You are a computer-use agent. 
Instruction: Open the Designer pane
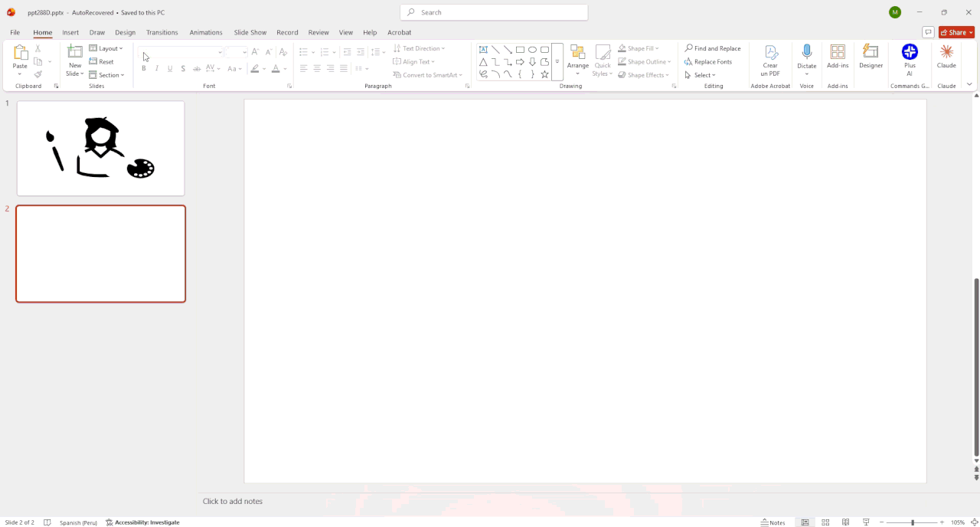[x=871, y=57]
